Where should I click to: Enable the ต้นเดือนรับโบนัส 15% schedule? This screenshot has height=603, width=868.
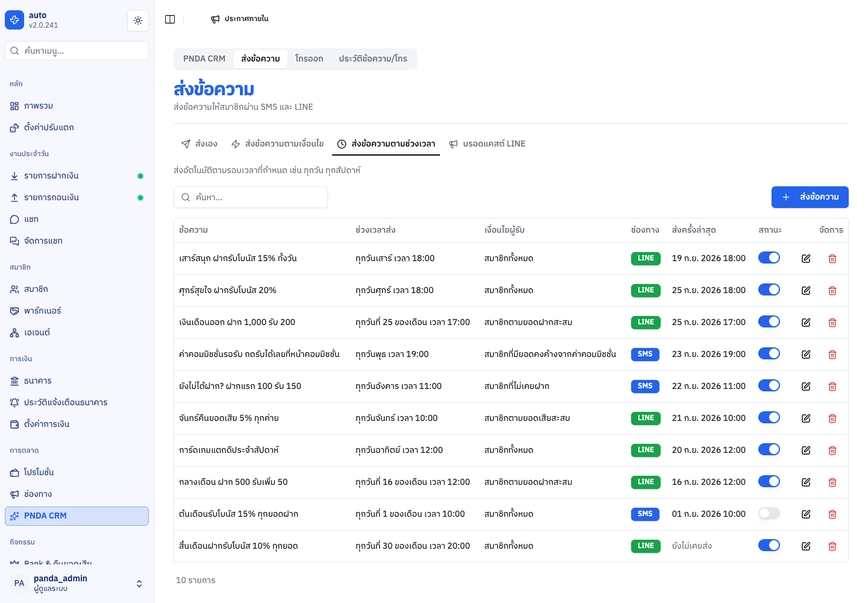point(769,514)
